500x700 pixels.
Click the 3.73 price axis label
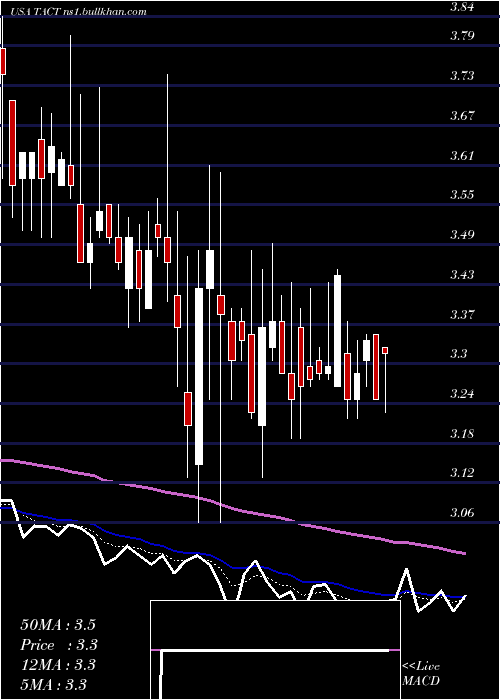pyautogui.click(x=462, y=75)
